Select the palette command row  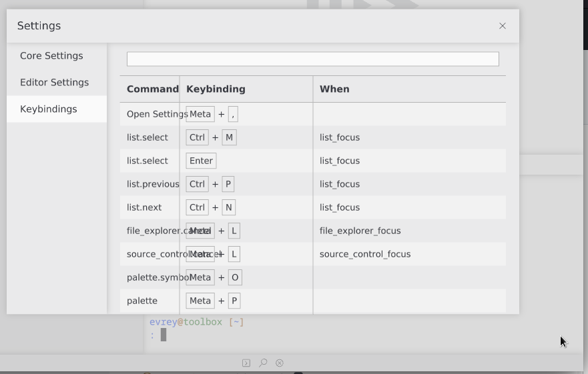[313, 301]
